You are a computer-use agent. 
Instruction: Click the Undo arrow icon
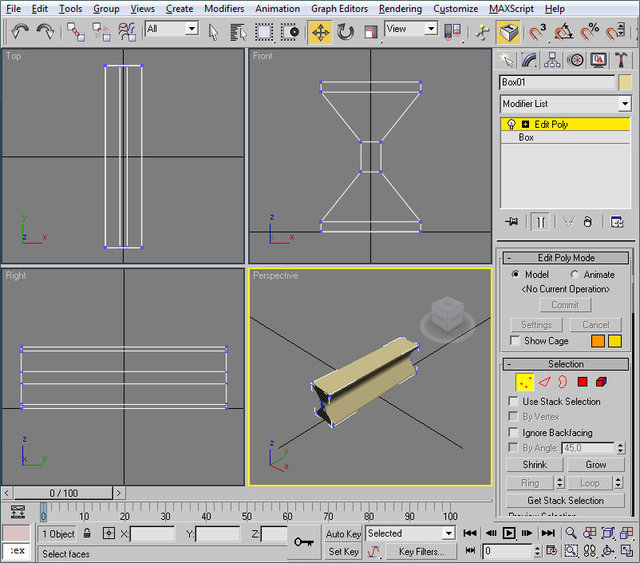point(20,31)
